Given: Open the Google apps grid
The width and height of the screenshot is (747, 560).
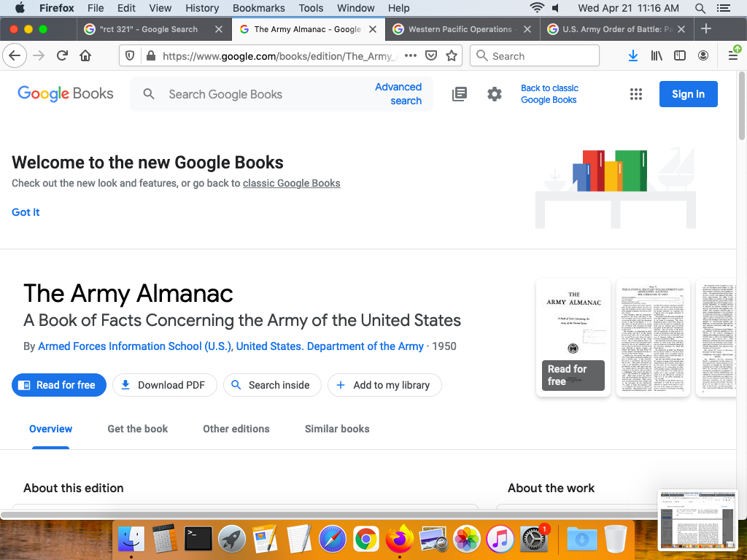Looking at the screenshot, I should tap(636, 94).
